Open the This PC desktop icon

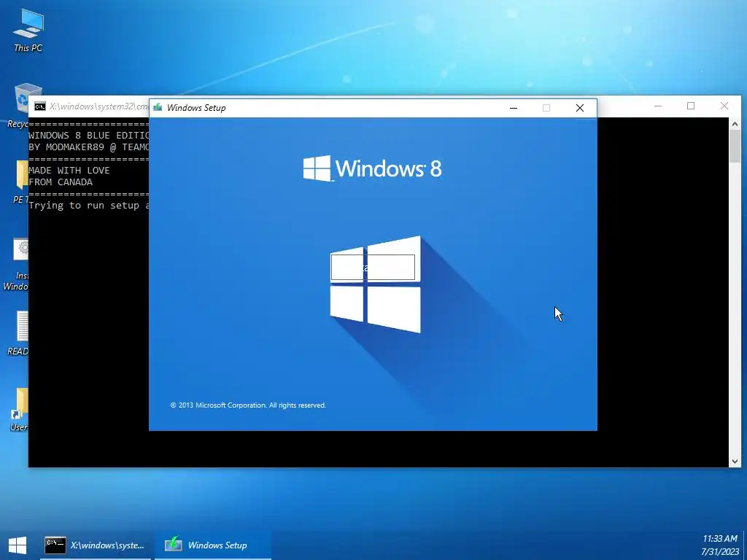click(x=28, y=29)
